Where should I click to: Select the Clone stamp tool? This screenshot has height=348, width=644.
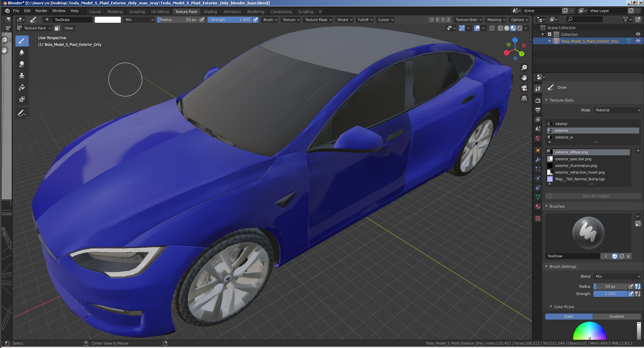(x=22, y=76)
